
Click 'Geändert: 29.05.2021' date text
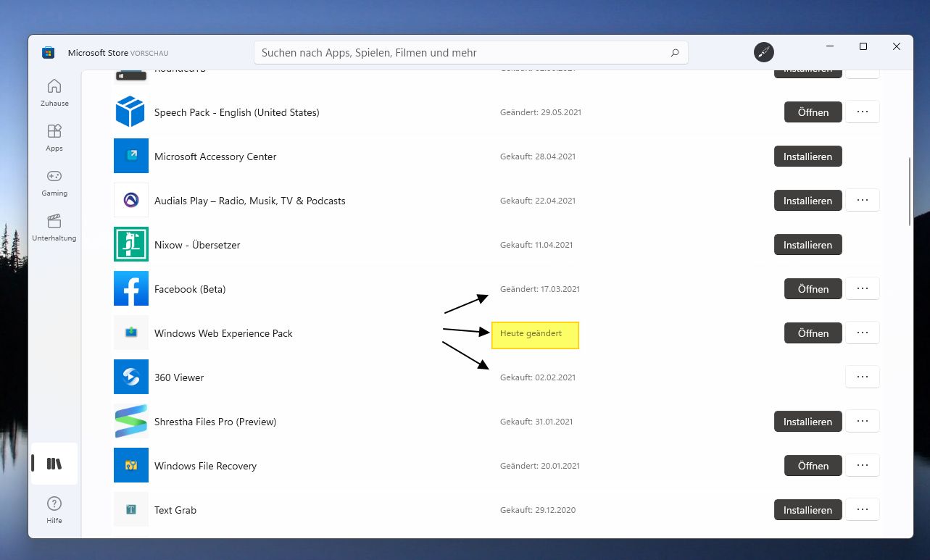click(x=541, y=112)
